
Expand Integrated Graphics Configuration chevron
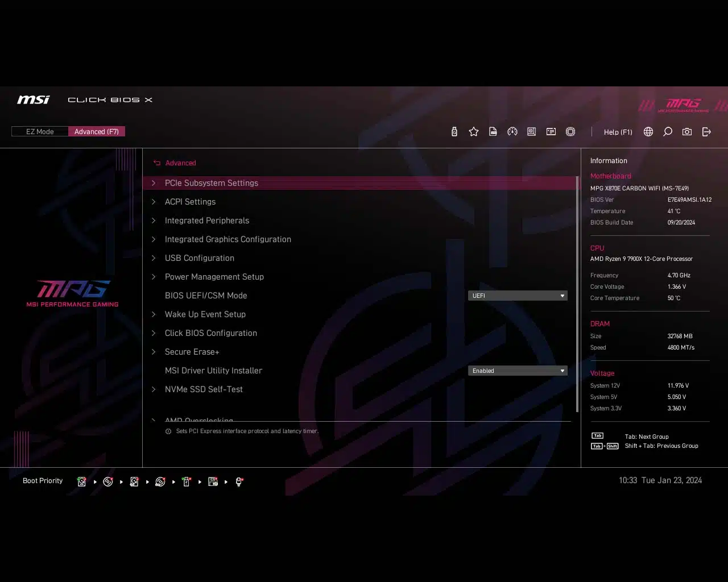pyautogui.click(x=154, y=239)
